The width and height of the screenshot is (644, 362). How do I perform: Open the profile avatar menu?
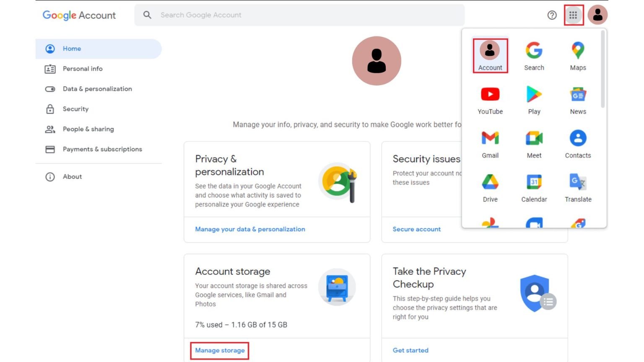pos(597,15)
